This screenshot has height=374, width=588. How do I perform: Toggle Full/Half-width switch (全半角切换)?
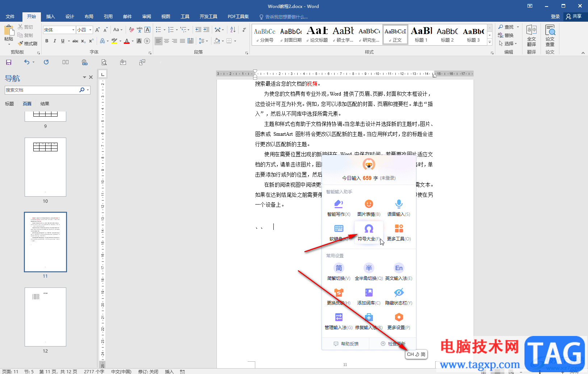(369, 272)
